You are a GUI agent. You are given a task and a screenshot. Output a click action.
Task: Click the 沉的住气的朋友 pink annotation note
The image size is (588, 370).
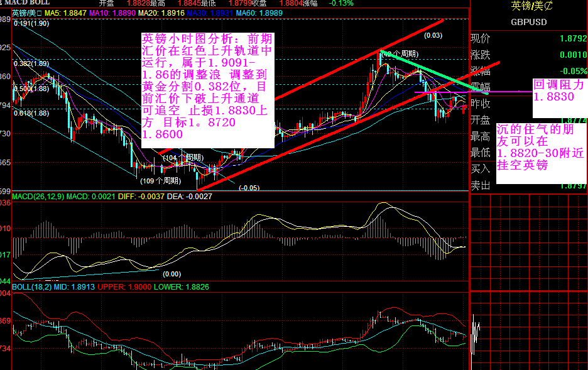542,153
